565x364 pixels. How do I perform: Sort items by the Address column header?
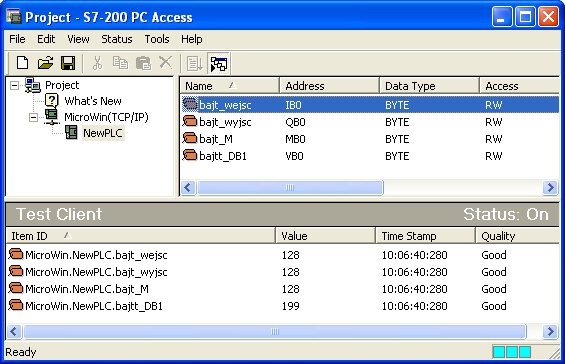329,86
